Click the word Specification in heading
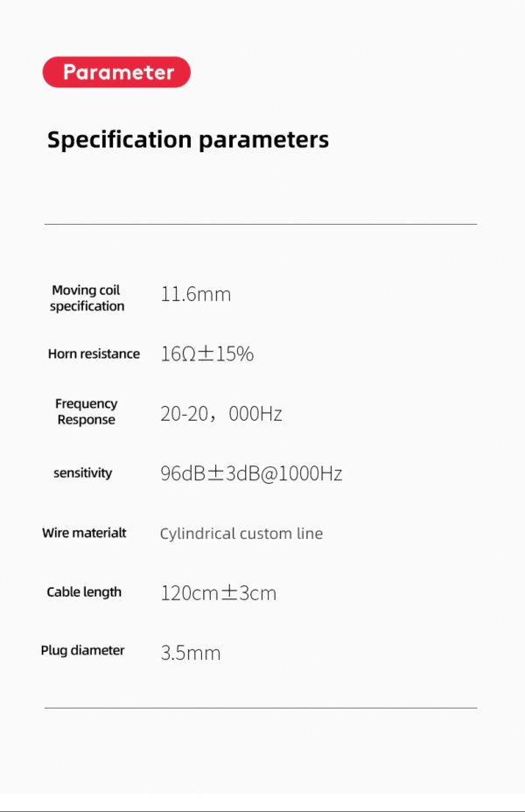The image size is (525, 812). [120, 140]
